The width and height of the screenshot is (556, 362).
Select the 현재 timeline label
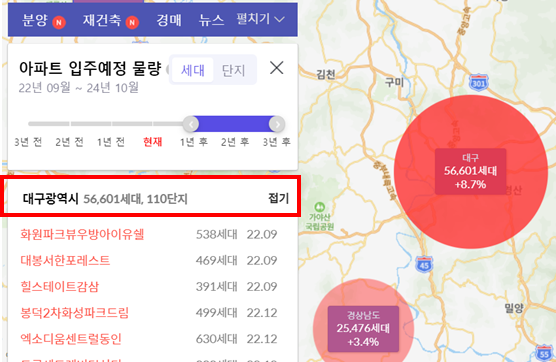(x=152, y=142)
